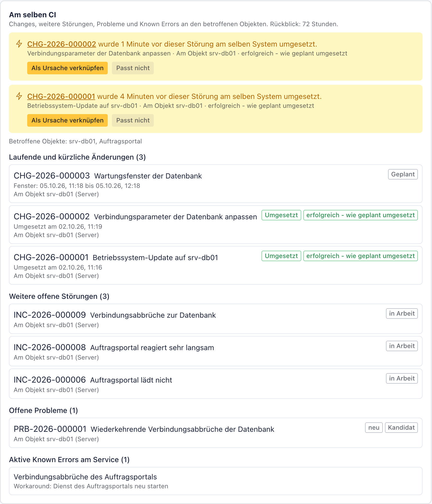This screenshot has height=504, width=432.
Task: Click the 'Offene Probleme (1)' heading
Action: pyautogui.click(x=43, y=410)
